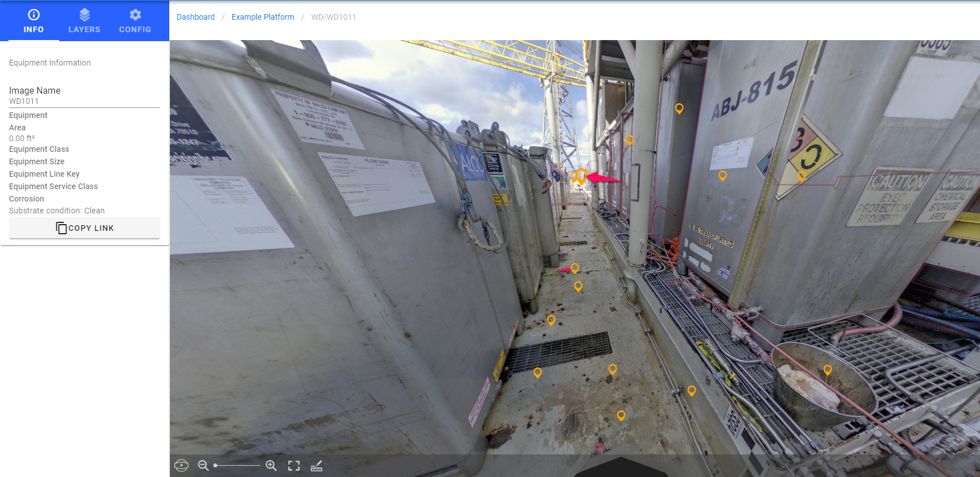Switch to the Config tab
The width and height of the screenshot is (980, 477).
(135, 21)
